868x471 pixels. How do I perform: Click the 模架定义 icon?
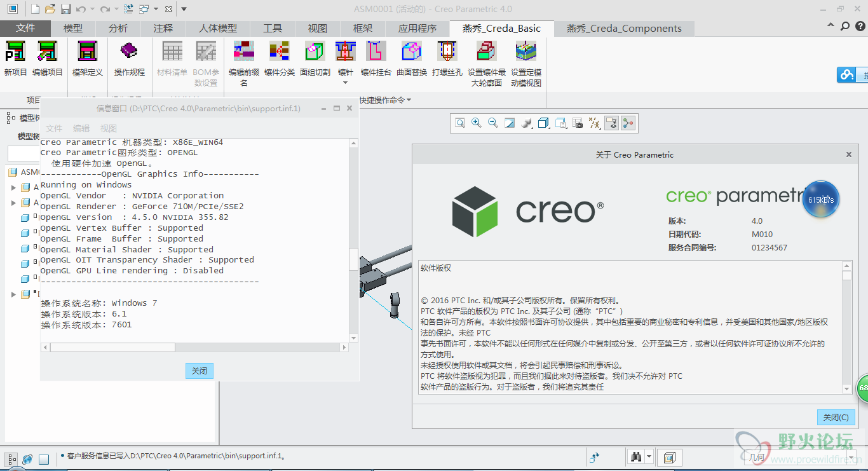[x=87, y=51]
